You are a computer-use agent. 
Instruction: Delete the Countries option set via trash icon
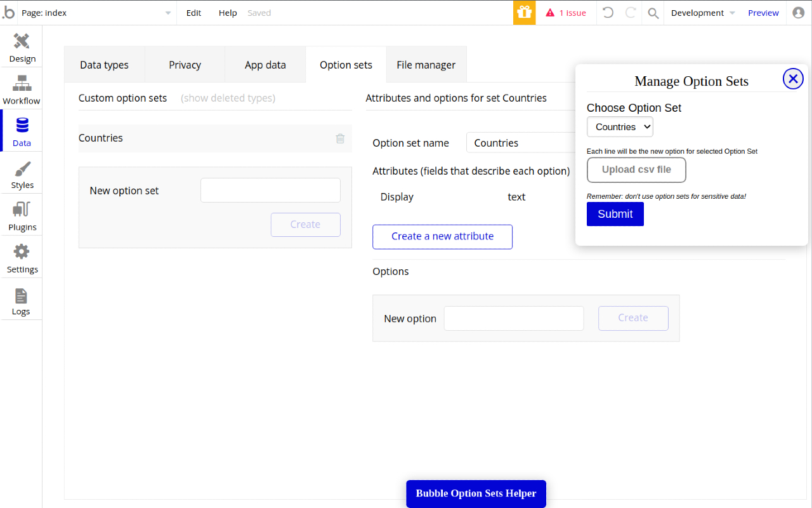340,138
